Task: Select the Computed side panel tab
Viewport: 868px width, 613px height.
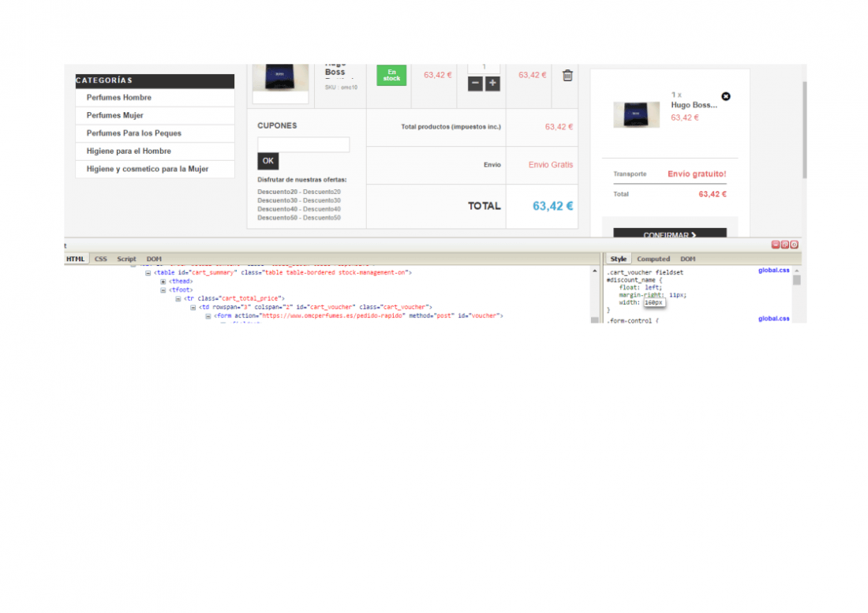Action: [653, 259]
